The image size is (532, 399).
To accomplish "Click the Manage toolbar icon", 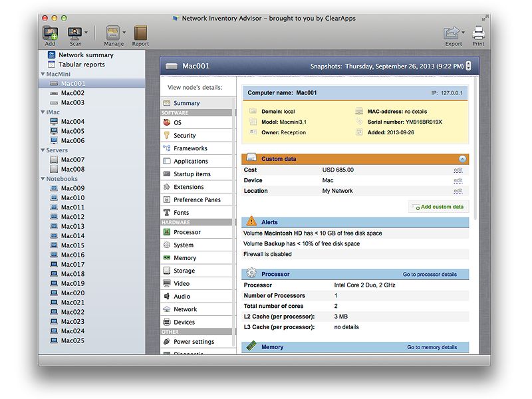I will [x=112, y=33].
